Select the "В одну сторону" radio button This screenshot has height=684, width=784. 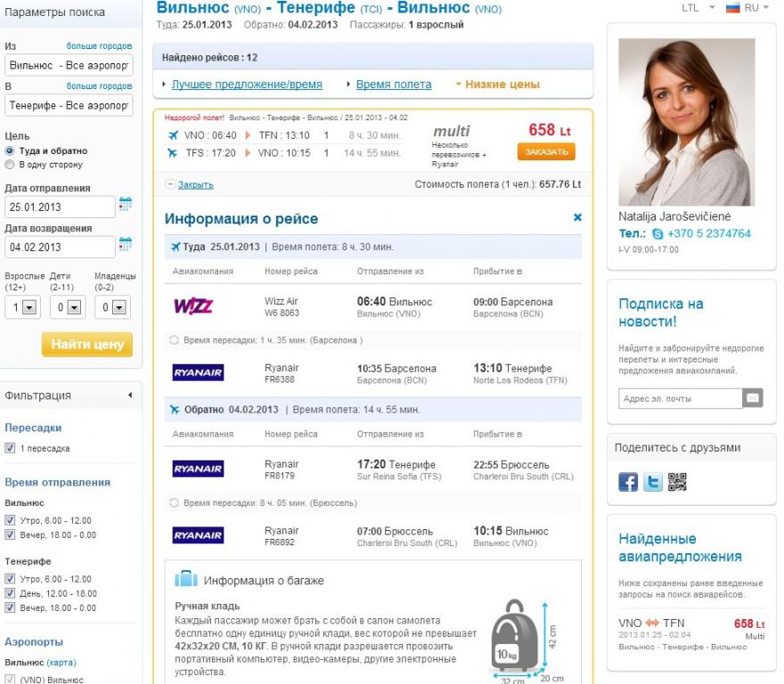point(9,165)
